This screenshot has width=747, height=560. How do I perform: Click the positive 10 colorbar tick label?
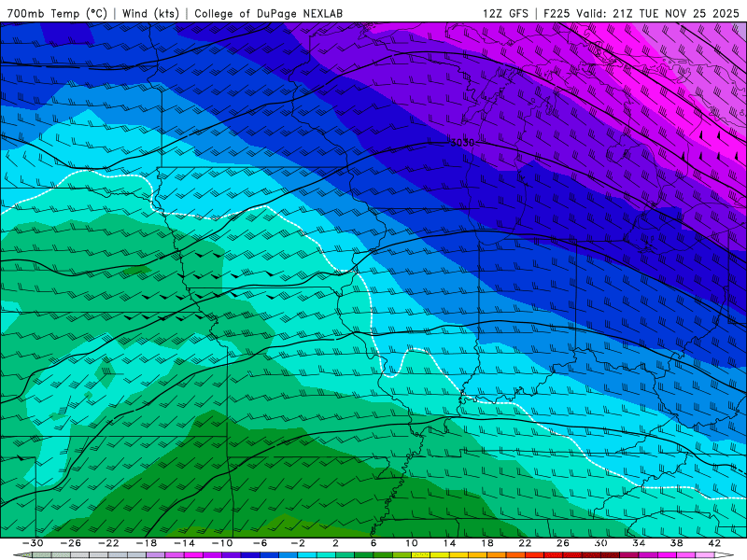coord(412,543)
